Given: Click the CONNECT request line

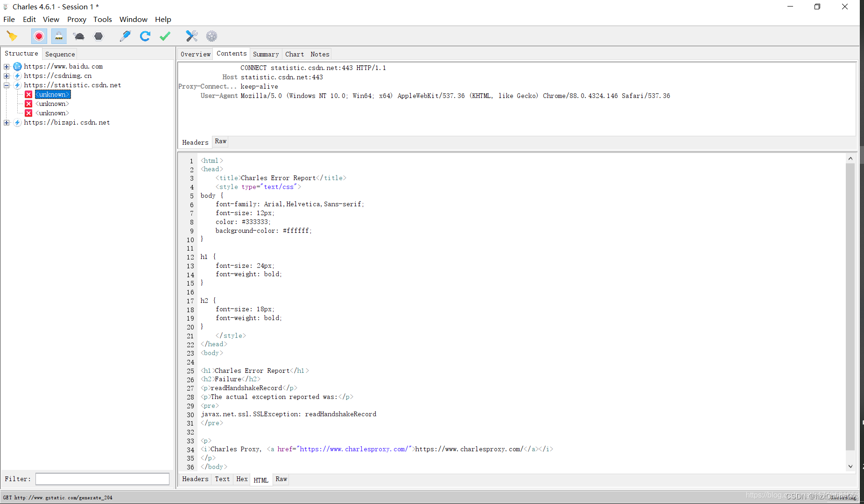Looking at the screenshot, I should (x=313, y=68).
